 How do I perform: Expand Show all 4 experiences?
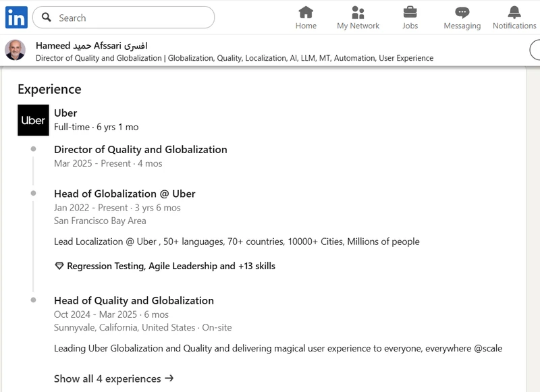point(113,379)
